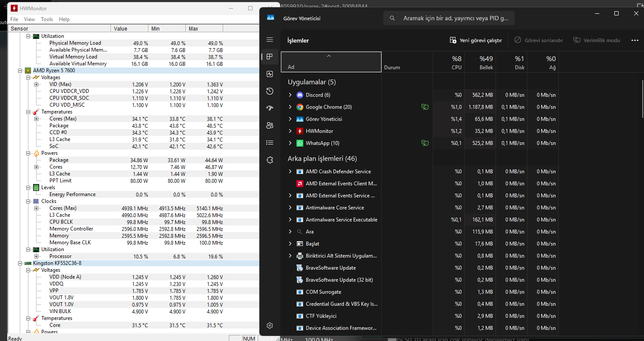Expand the Google Chrome process group
Screen dimensions: 644x341
click(x=290, y=107)
